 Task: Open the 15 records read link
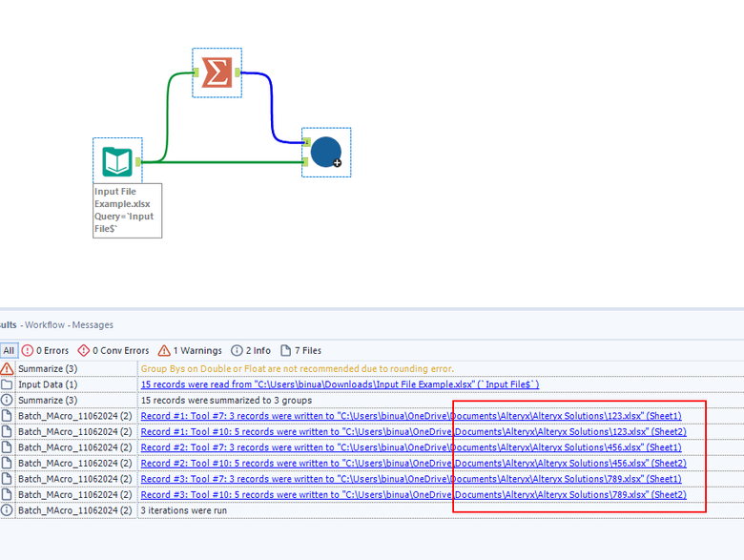pyautogui.click(x=340, y=384)
